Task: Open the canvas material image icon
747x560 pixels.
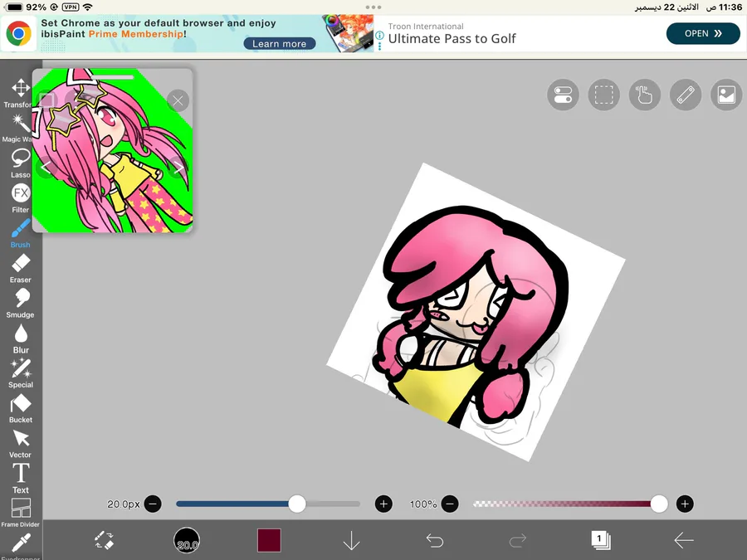Action: point(726,95)
